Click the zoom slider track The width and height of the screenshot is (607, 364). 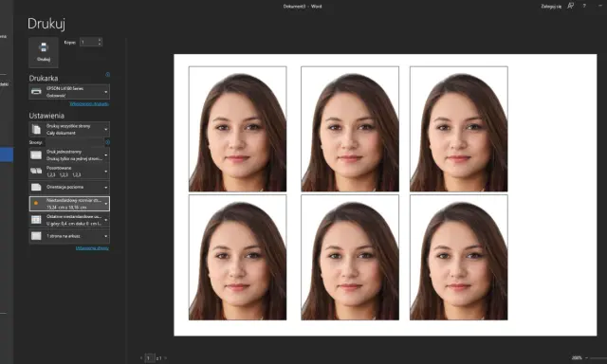coord(598,358)
